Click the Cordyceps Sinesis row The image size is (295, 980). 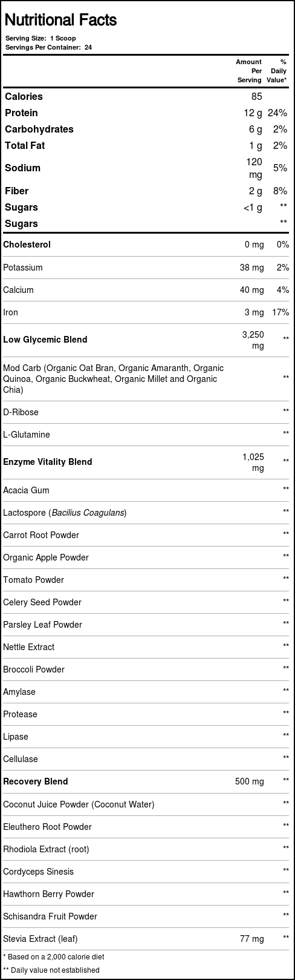point(147,872)
